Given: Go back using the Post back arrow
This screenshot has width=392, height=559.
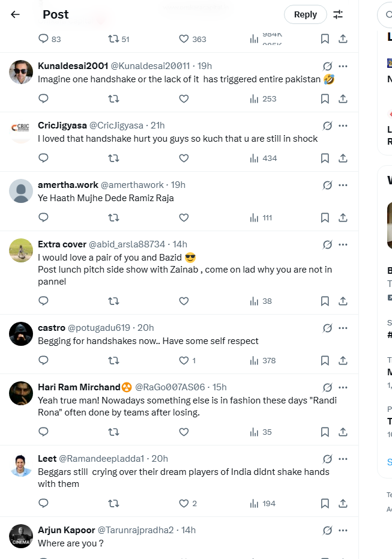Looking at the screenshot, I should coord(16,14).
